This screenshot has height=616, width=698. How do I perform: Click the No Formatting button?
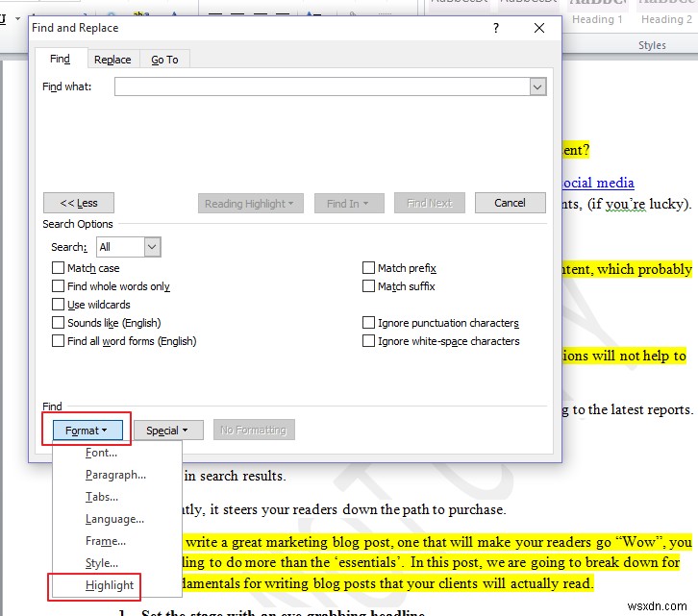[254, 430]
